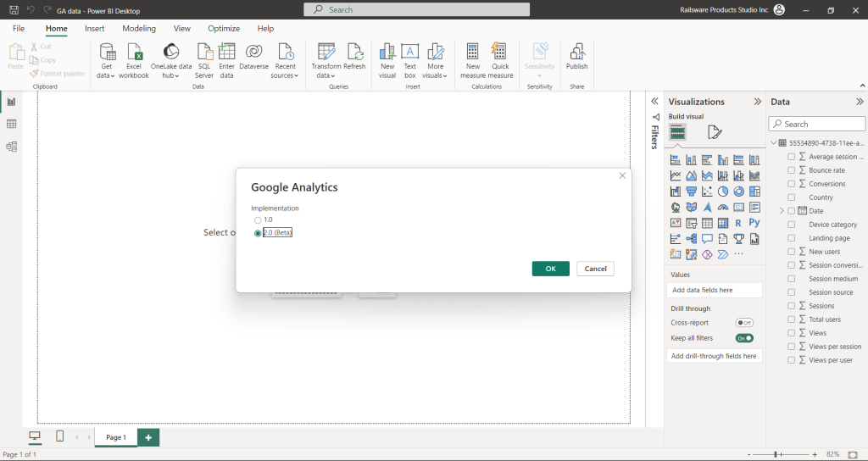Switch to mobile layout icon
The image size is (868, 461).
[60, 436]
